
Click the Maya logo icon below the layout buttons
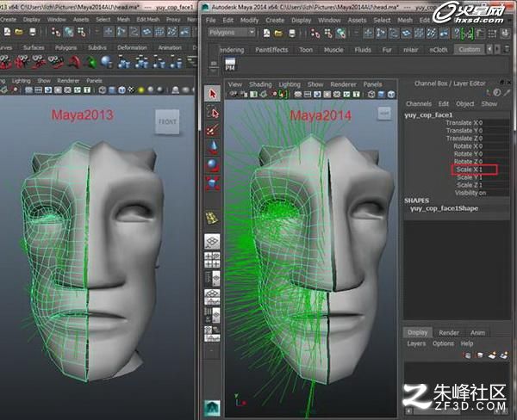click(x=212, y=408)
